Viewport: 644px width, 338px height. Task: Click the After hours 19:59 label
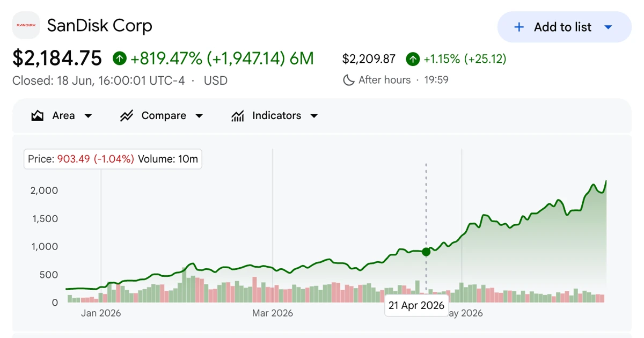(404, 80)
